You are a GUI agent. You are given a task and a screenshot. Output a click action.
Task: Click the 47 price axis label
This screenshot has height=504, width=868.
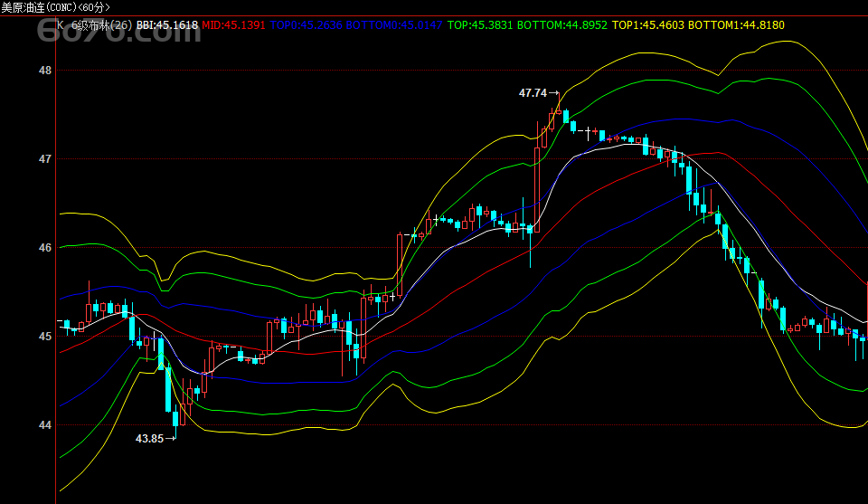45,159
